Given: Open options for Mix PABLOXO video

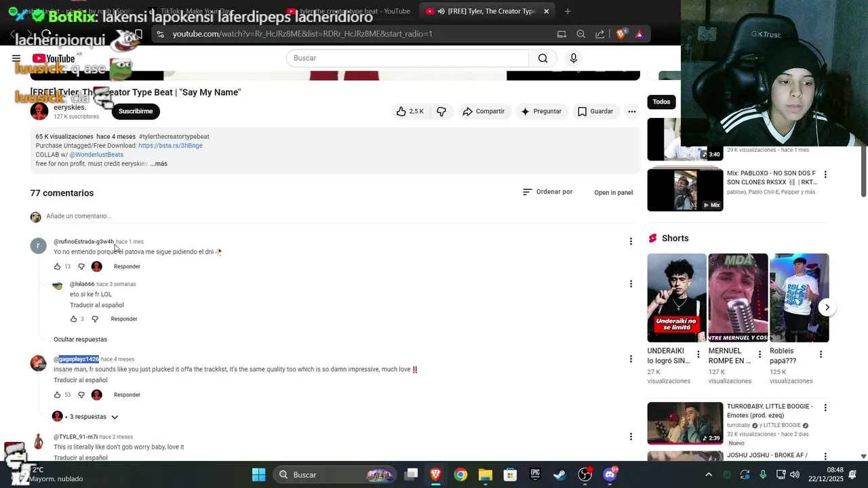Looking at the screenshot, I should pyautogui.click(x=825, y=174).
